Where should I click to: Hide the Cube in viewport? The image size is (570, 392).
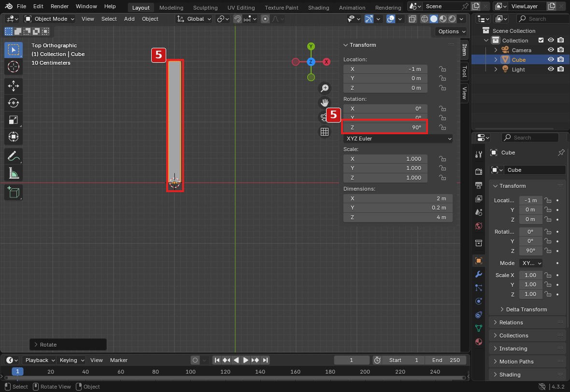click(551, 59)
